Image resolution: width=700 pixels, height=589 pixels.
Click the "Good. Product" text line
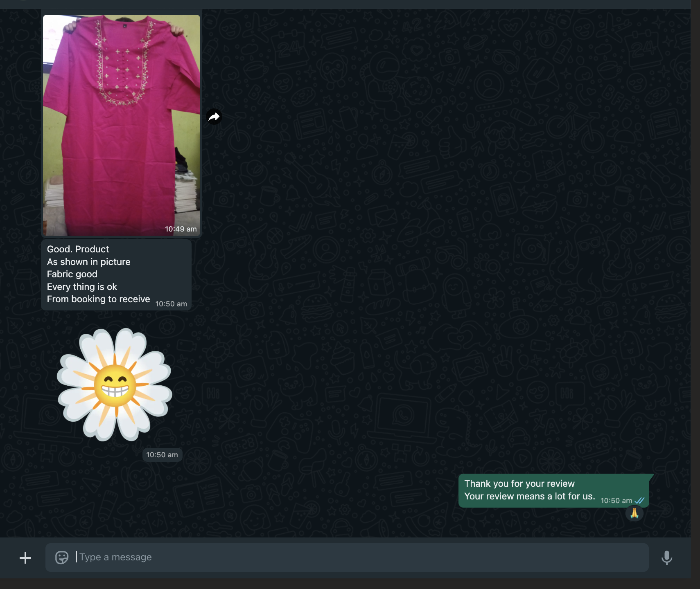(78, 250)
